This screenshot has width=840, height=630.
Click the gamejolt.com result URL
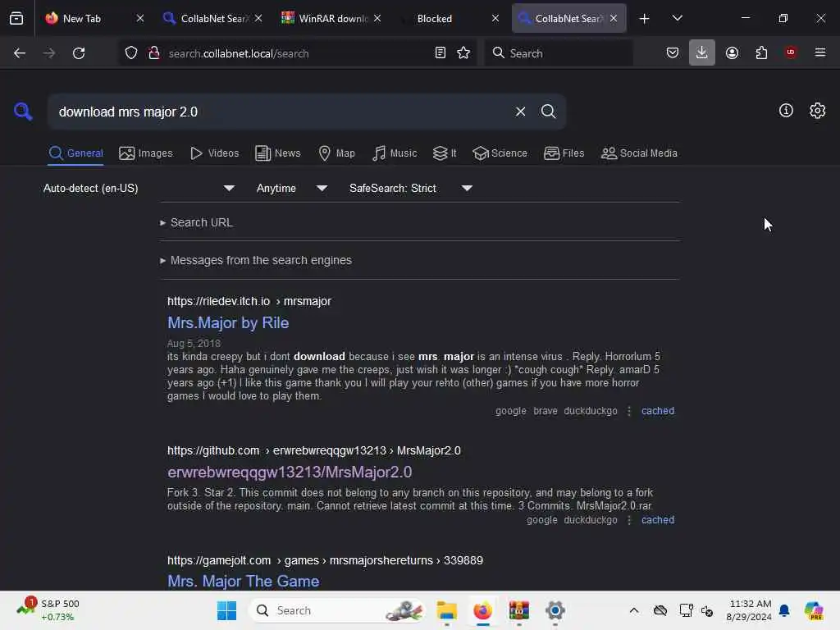tap(325, 560)
